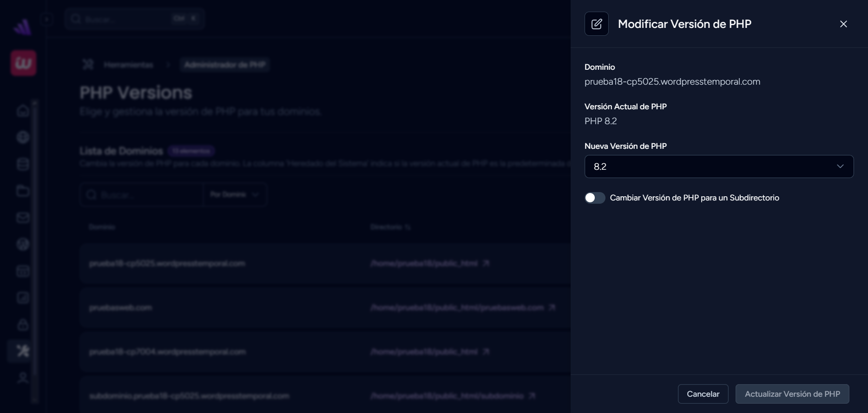The height and width of the screenshot is (413, 868).
Task: Enable the subdirectory PHP version toggle
Action: pyautogui.click(x=594, y=198)
